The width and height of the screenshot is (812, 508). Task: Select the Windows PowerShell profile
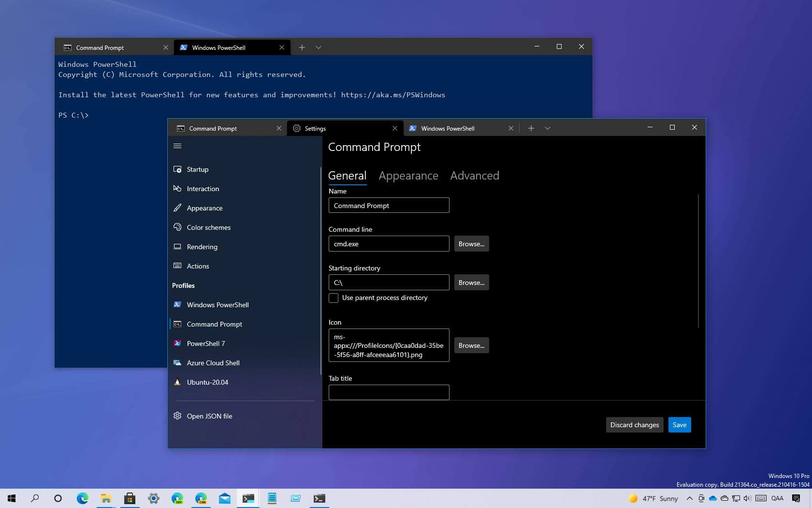(x=244, y=305)
